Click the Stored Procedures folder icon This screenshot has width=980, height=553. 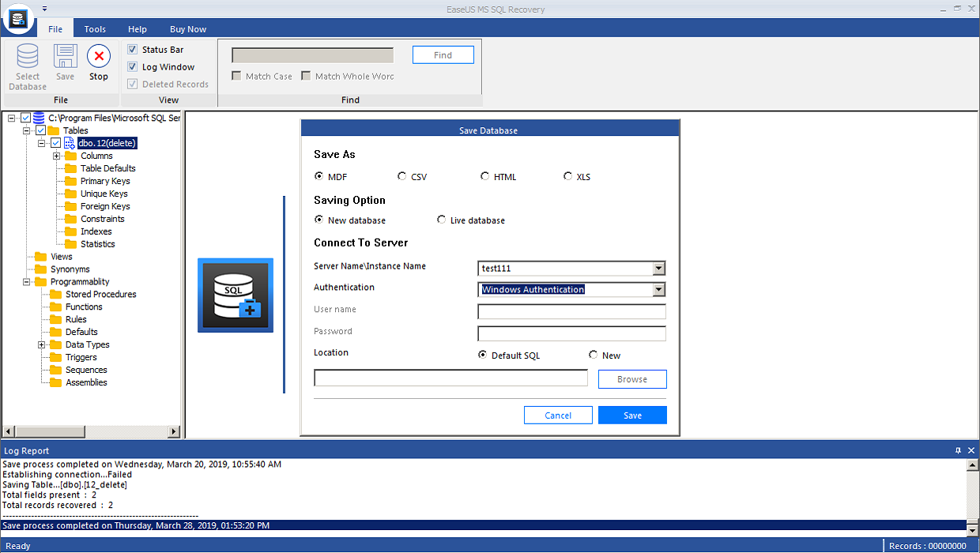56,295
